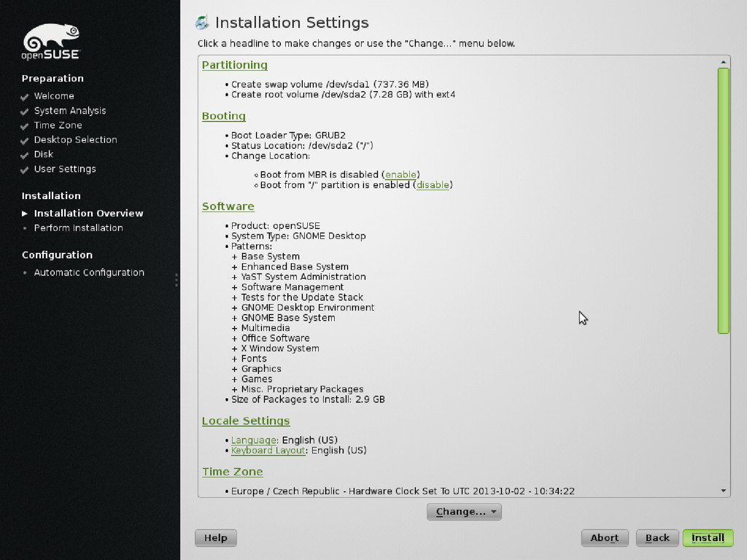Select Welcome in the sidebar
747x560 pixels.
coord(54,96)
